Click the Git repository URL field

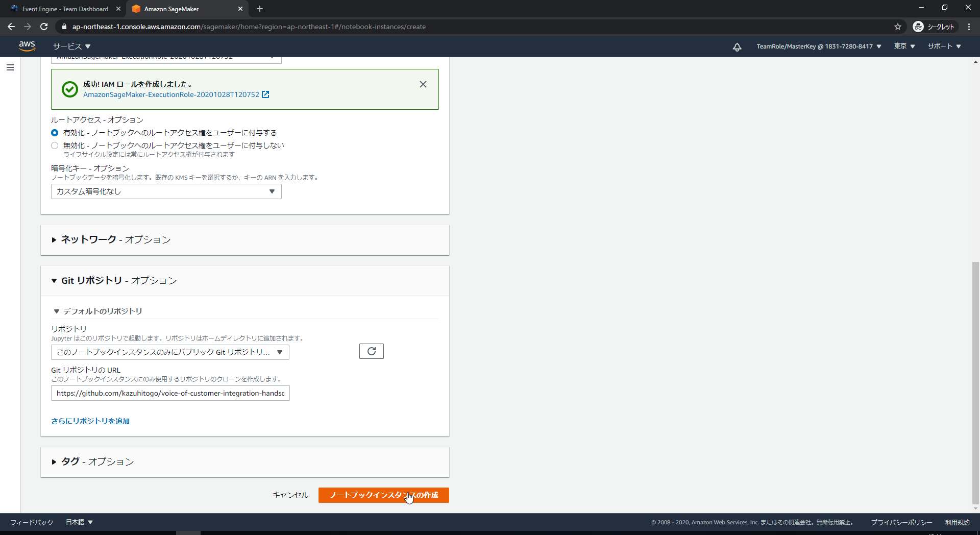coord(170,393)
